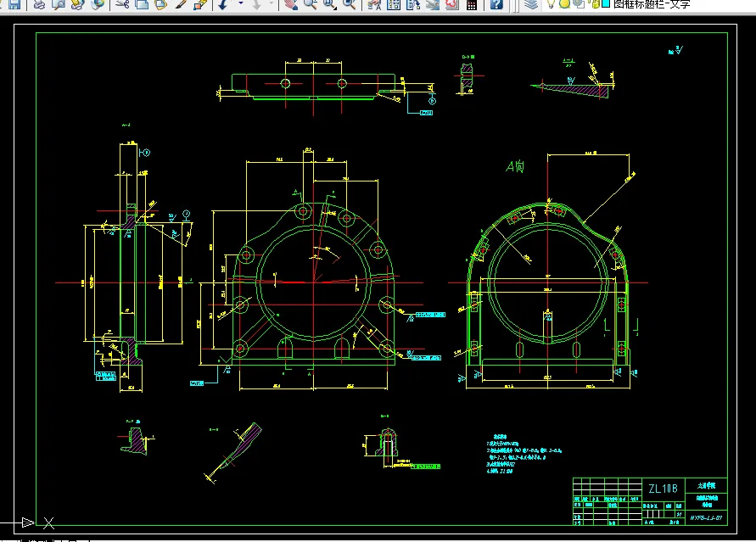Open the Tool Palettes window icon
The image size is (756, 542).
point(412,4)
